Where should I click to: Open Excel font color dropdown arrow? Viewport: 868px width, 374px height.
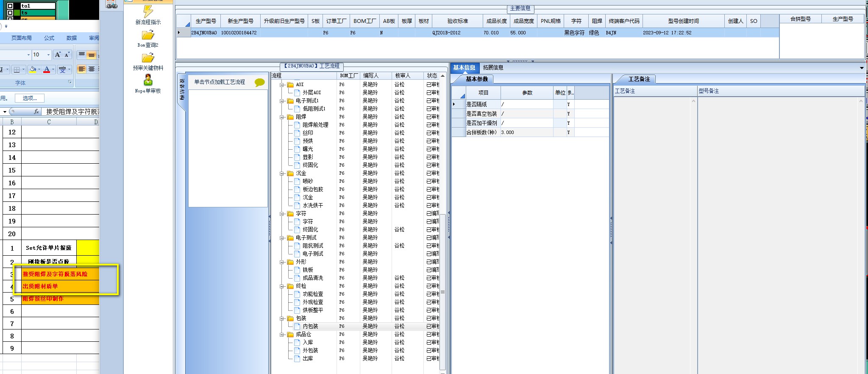coord(53,69)
